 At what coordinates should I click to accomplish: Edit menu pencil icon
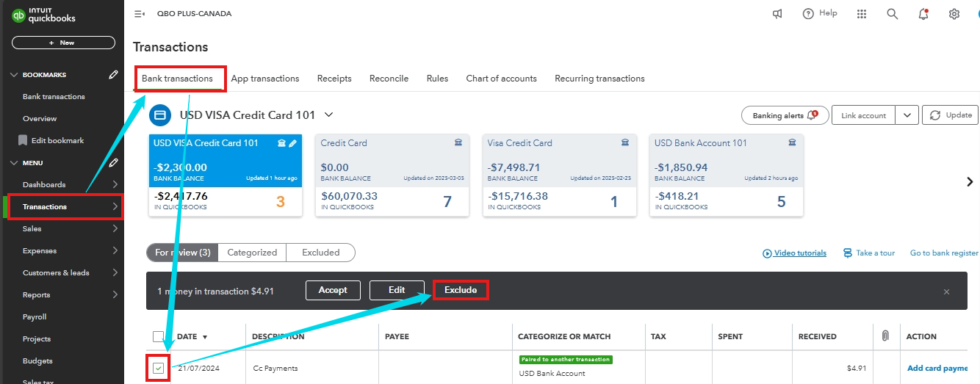click(112, 162)
